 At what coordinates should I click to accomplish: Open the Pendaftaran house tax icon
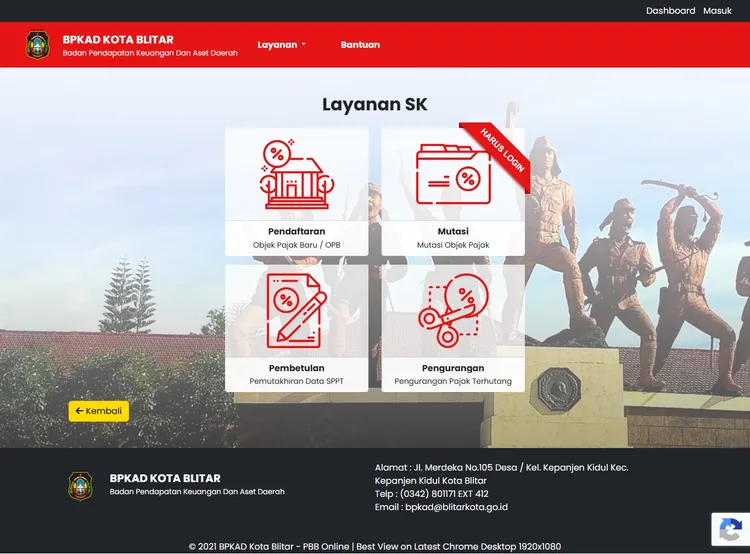297,174
